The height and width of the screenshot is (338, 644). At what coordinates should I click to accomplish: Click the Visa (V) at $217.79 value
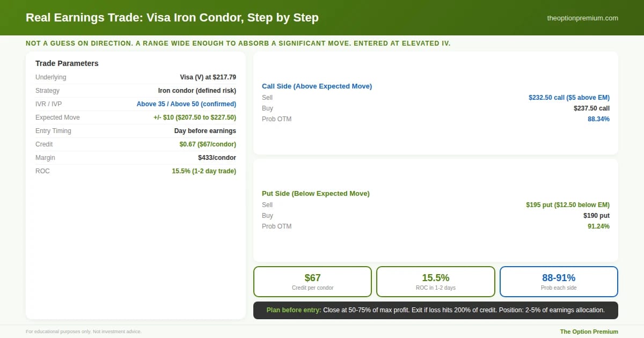tap(208, 77)
